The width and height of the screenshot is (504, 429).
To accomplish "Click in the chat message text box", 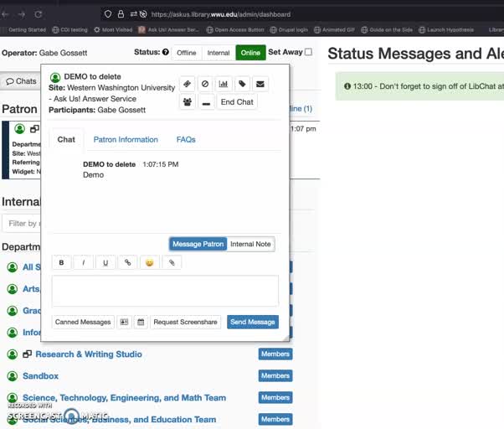I will [165, 291].
